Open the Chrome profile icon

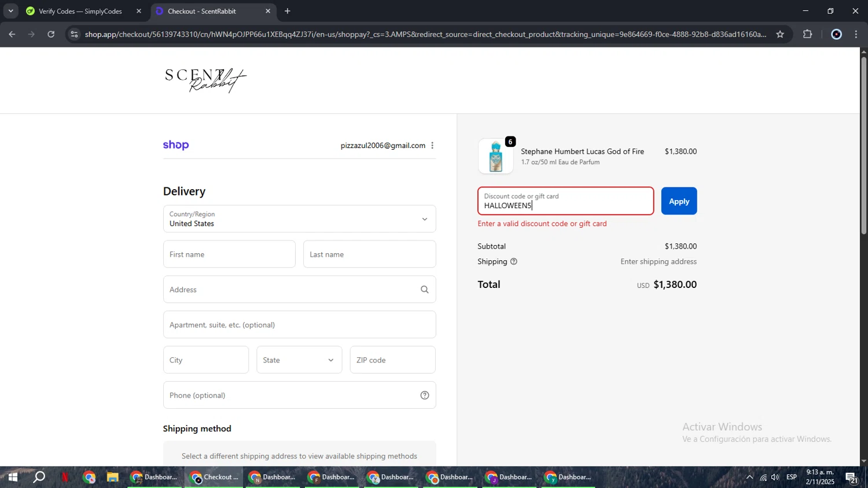click(836, 34)
